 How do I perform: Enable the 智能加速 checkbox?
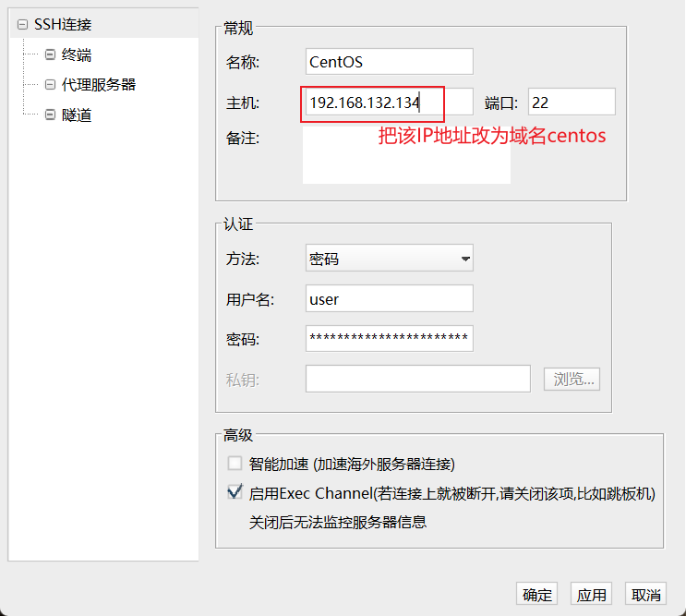point(235,464)
